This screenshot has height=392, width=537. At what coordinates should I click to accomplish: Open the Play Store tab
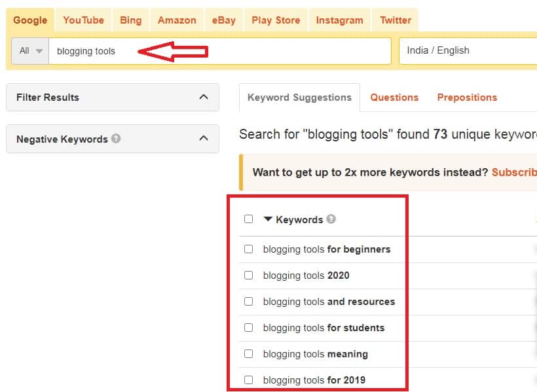point(276,20)
